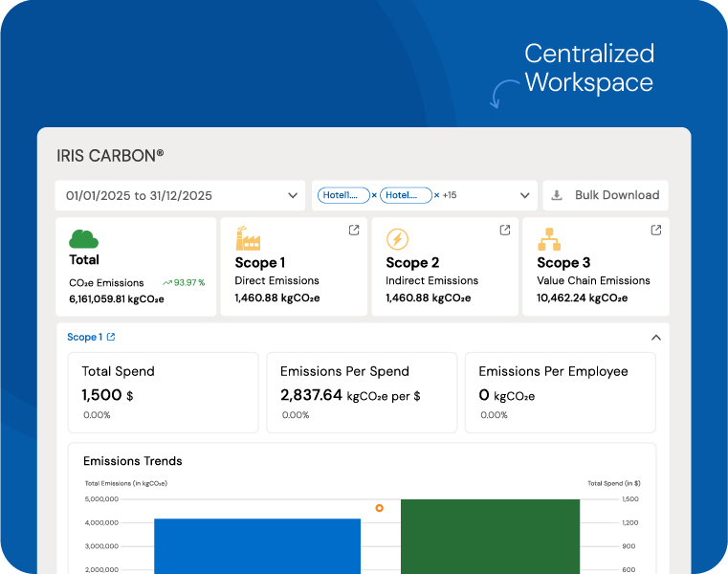Click the total 6,161,059.81 kgCO₂e value
This screenshot has width=728, height=574.
(x=117, y=299)
